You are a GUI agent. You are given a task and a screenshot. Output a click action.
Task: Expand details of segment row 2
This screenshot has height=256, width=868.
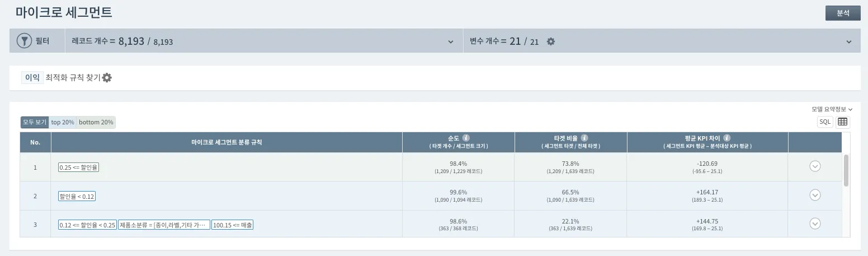tap(815, 195)
